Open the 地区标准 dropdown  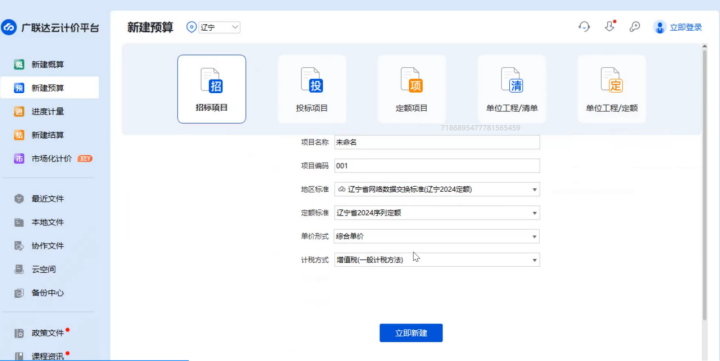coord(437,189)
